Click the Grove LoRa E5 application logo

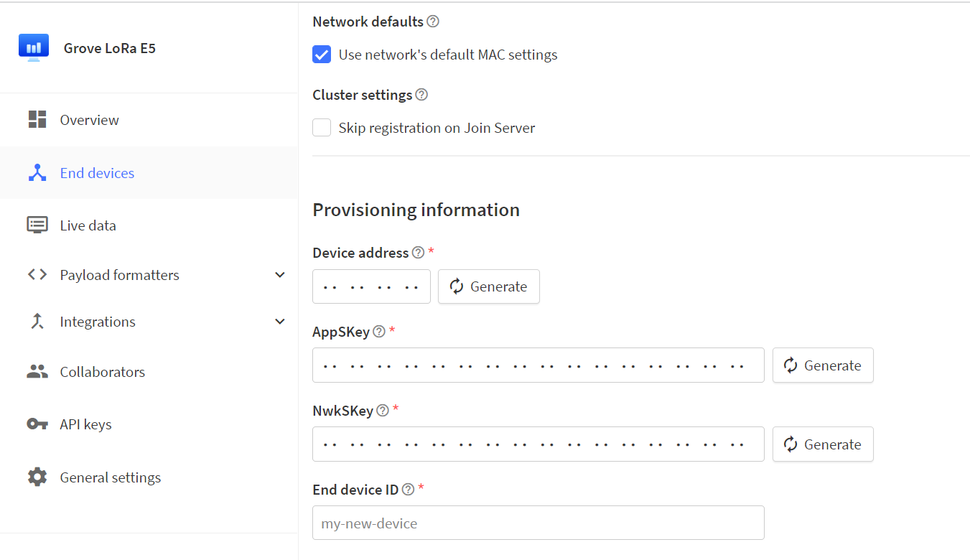click(33, 46)
